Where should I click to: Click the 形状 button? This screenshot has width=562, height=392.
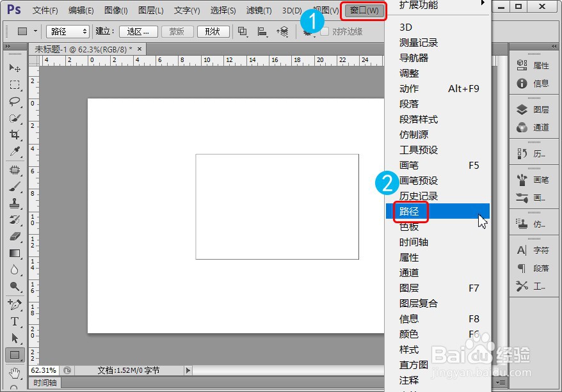tap(213, 29)
